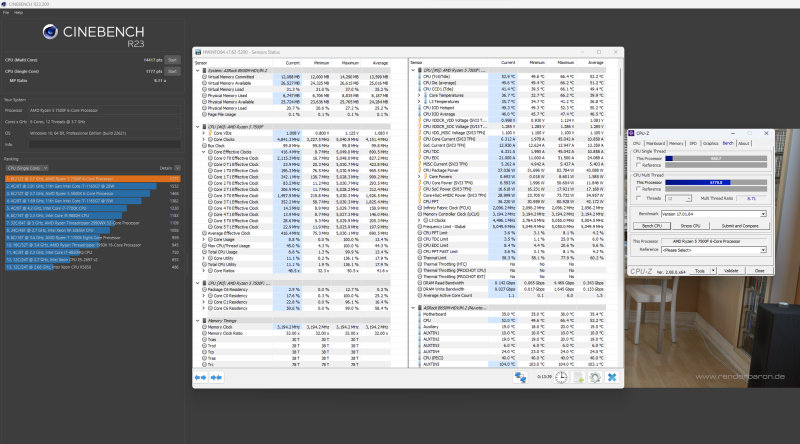This screenshot has height=444, width=800.
Task: Click Bench CPU button in CPU-Z
Action: coord(652,226)
